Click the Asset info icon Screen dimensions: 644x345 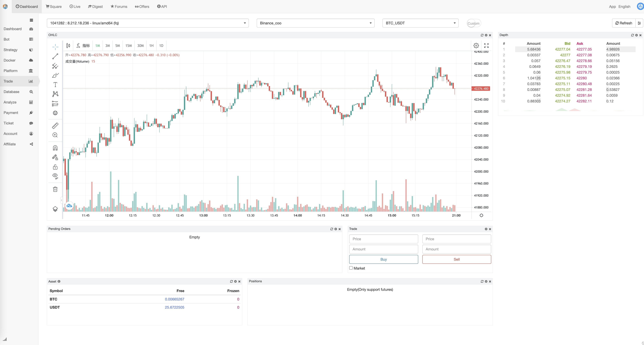(59, 281)
